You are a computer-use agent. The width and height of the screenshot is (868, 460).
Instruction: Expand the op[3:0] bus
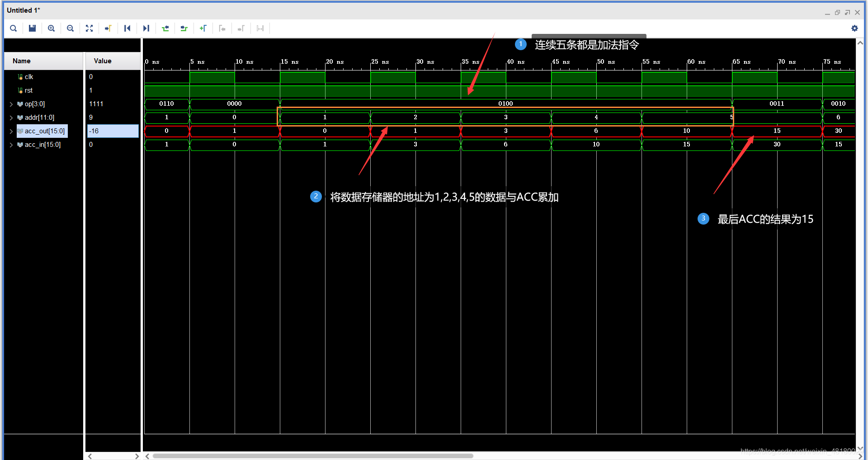11,104
